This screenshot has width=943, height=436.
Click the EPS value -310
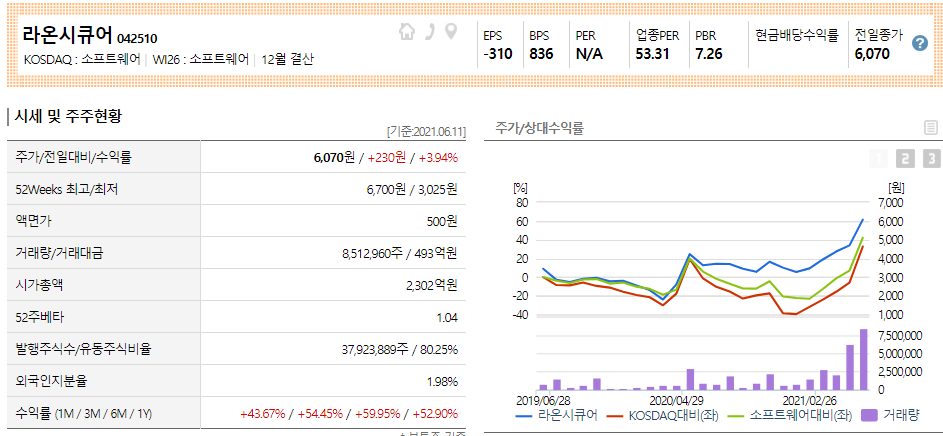point(498,54)
